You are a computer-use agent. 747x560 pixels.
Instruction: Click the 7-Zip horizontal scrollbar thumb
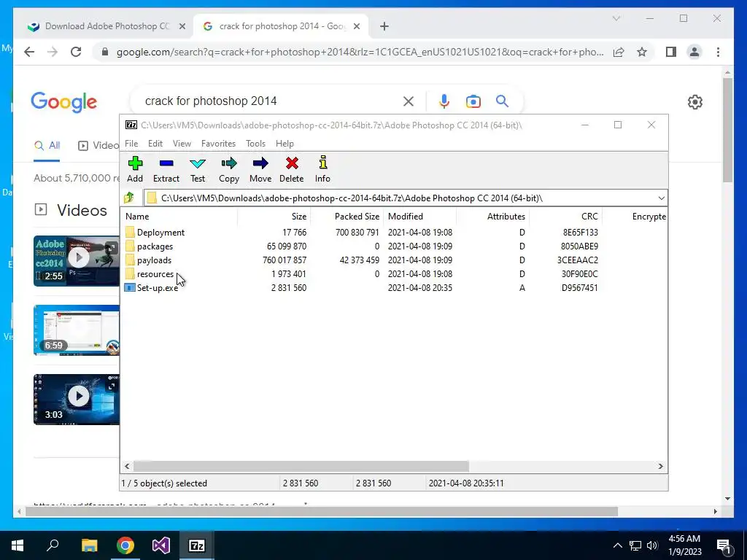point(301,466)
